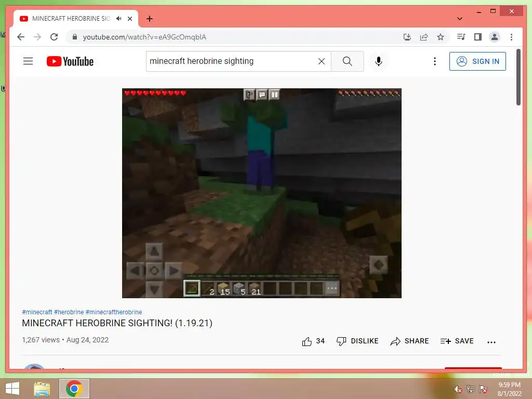
Task: Save video to a playlist
Action: pos(457,341)
